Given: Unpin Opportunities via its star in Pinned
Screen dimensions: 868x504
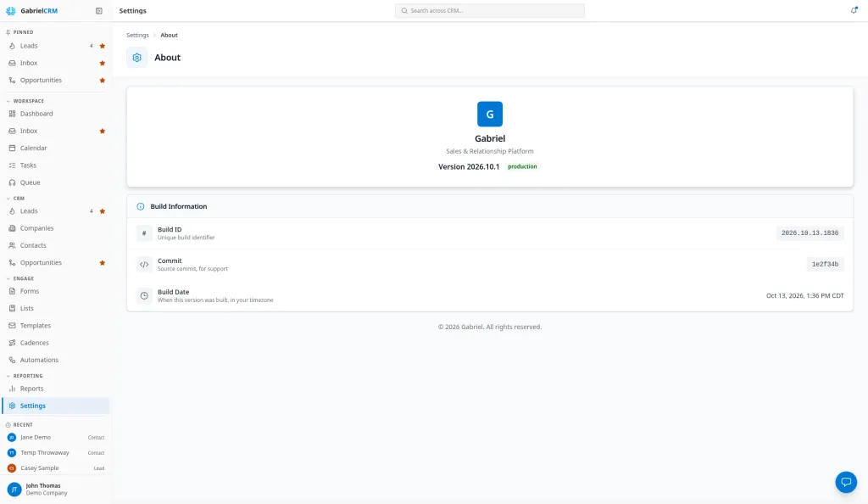Looking at the screenshot, I should pyautogui.click(x=103, y=81).
